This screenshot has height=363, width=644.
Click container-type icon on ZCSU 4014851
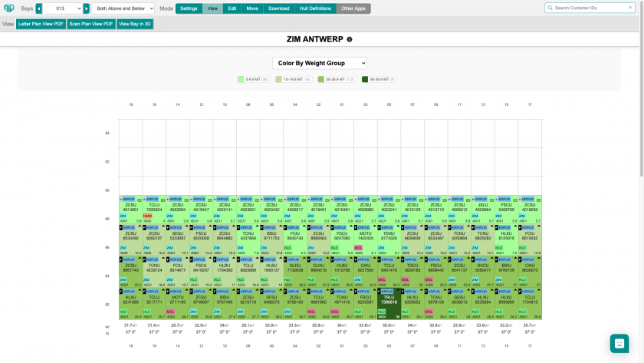tap(140, 200)
